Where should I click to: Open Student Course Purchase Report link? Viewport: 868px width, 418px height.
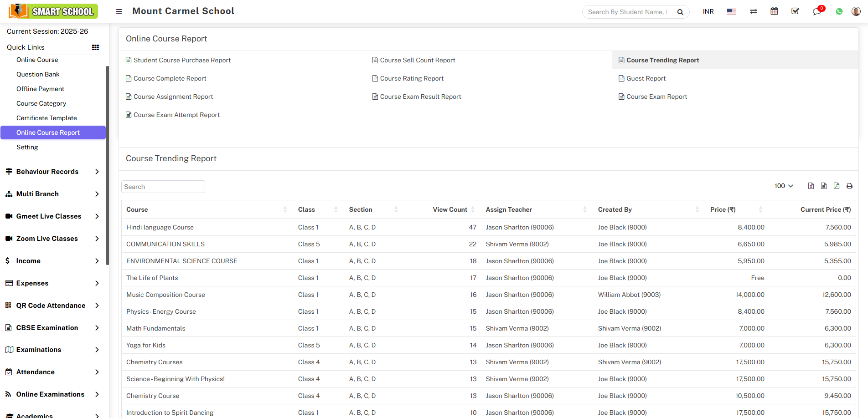point(182,60)
